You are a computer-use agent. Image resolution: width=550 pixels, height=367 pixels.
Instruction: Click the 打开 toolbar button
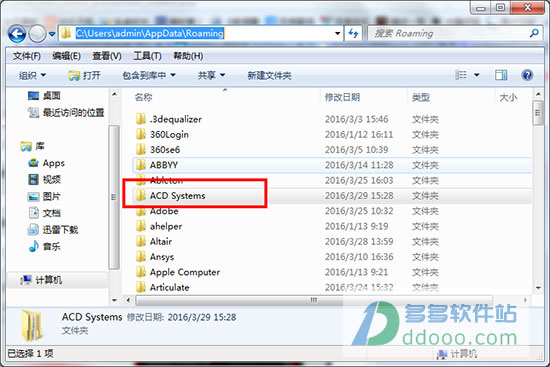pos(84,75)
